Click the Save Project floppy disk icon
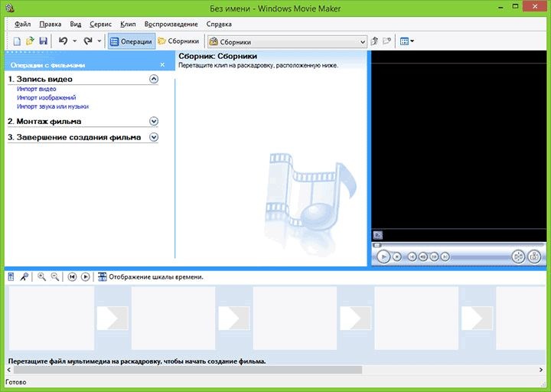 [43, 41]
